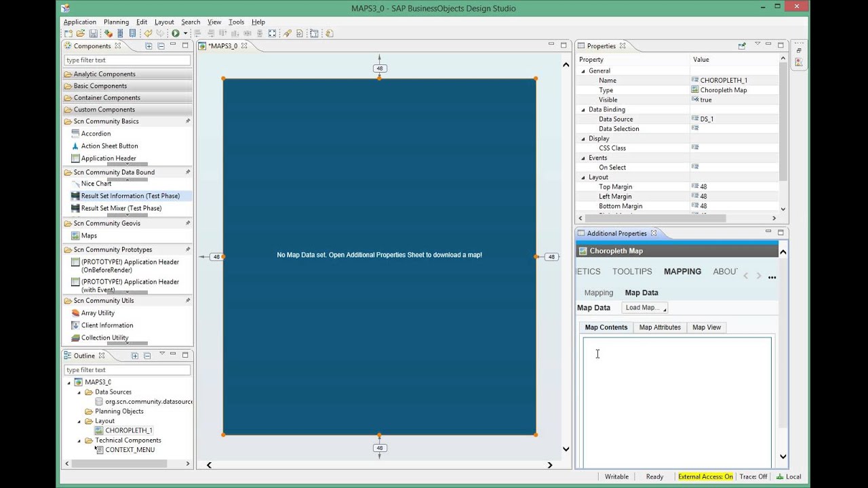Click the Open Application folder icon
Image resolution: width=868 pixels, height=488 pixels.
pyautogui.click(x=80, y=33)
